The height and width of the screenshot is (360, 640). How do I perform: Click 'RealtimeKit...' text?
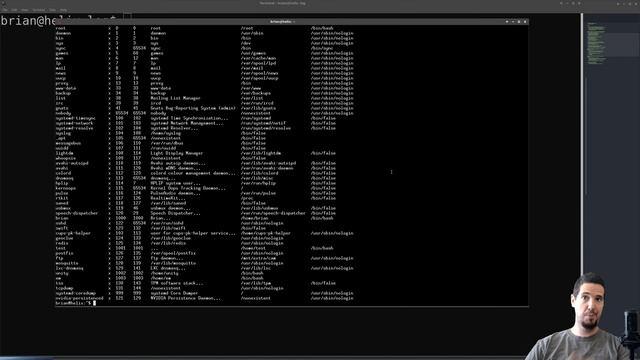point(168,198)
